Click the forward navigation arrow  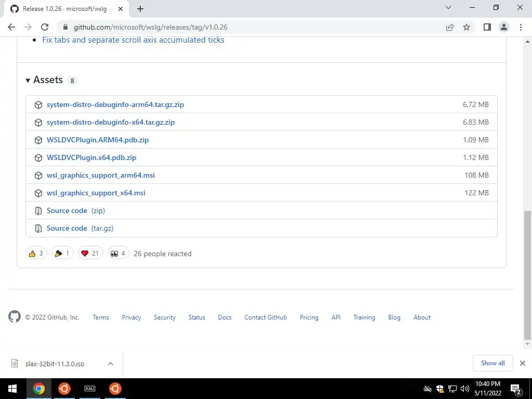[x=28, y=27]
